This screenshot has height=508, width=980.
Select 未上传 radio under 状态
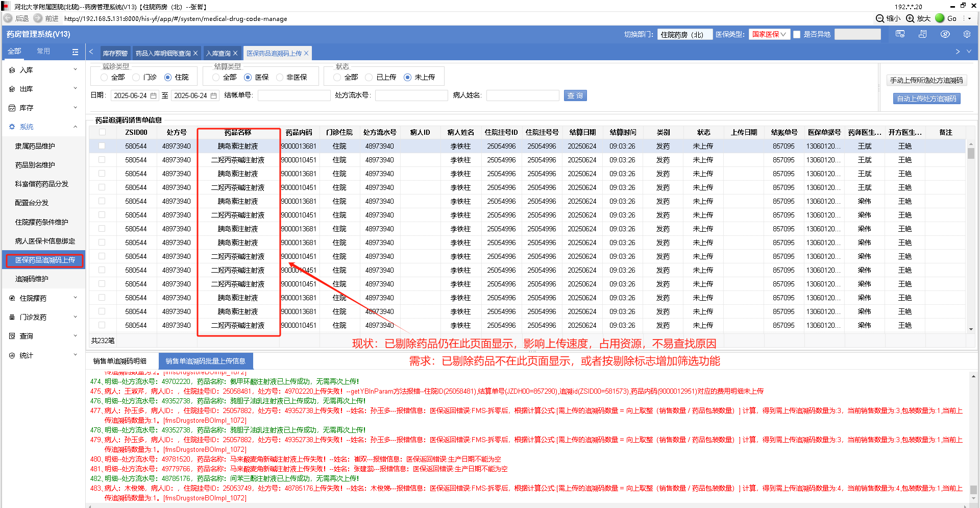407,77
